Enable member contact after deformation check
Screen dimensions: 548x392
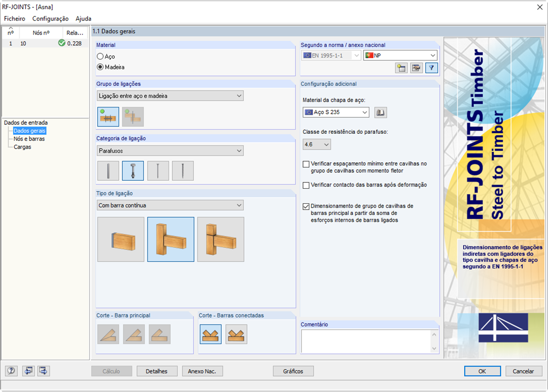[306, 185]
